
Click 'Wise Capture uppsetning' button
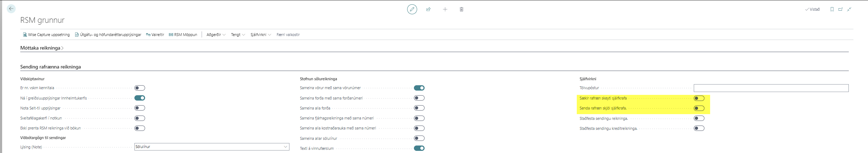46,35
